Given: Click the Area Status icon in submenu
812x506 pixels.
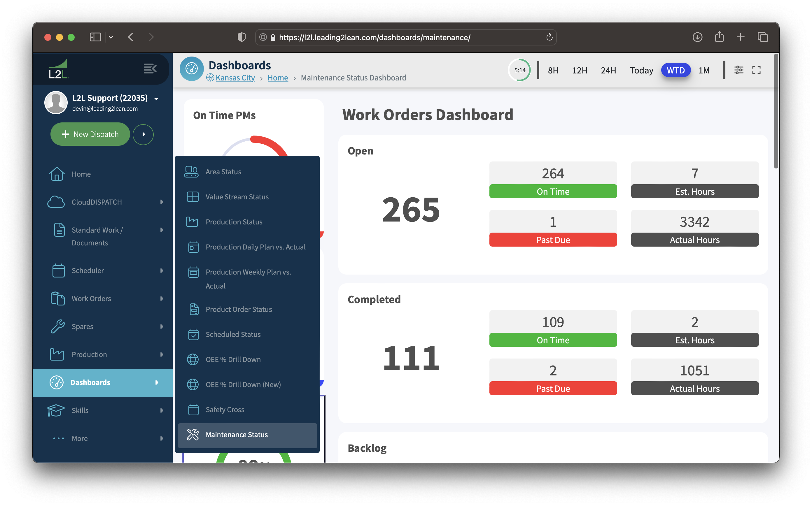Looking at the screenshot, I should tap(191, 171).
